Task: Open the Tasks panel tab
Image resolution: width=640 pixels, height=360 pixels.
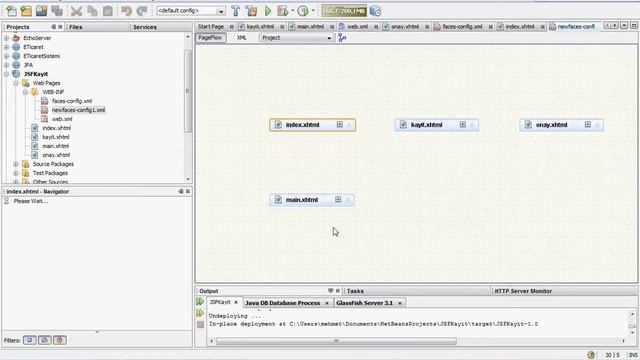Action: point(355,291)
